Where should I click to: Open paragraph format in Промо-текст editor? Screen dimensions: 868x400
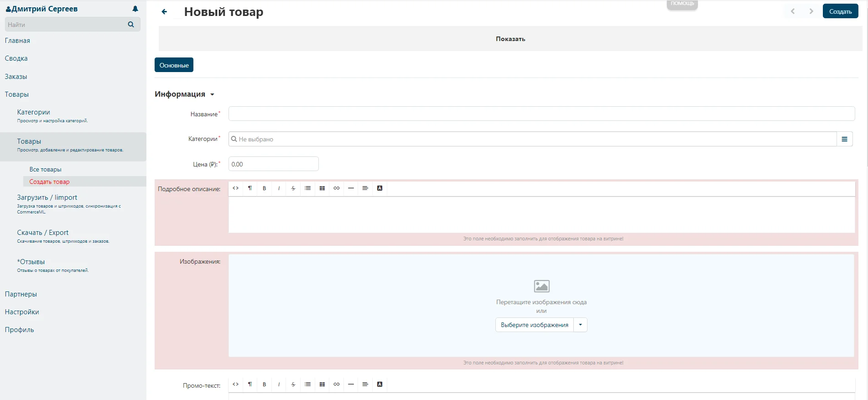click(250, 384)
